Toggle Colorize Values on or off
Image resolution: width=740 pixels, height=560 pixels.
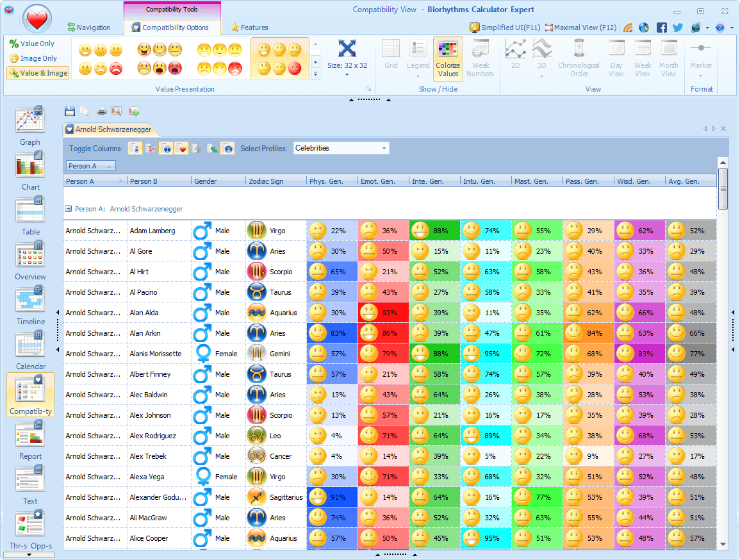448,59
